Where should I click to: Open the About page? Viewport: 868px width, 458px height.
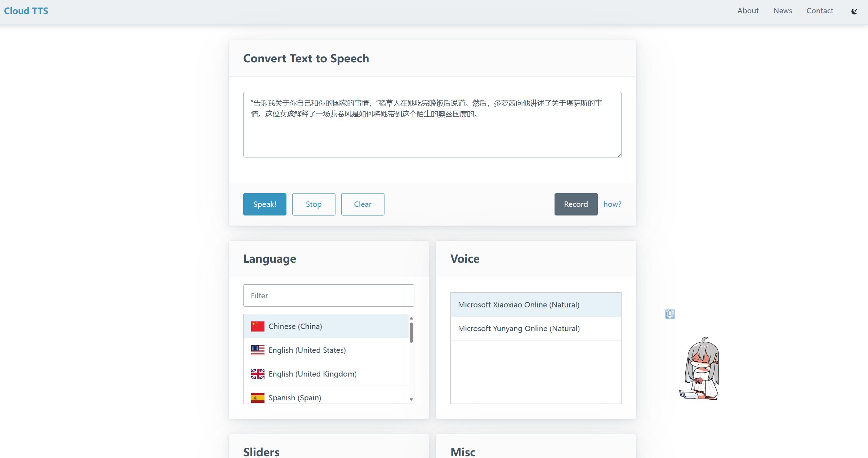tap(748, 11)
